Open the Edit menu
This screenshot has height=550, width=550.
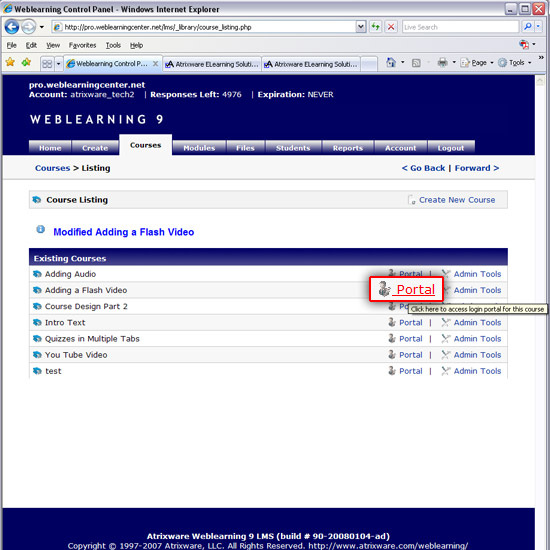[31, 45]
